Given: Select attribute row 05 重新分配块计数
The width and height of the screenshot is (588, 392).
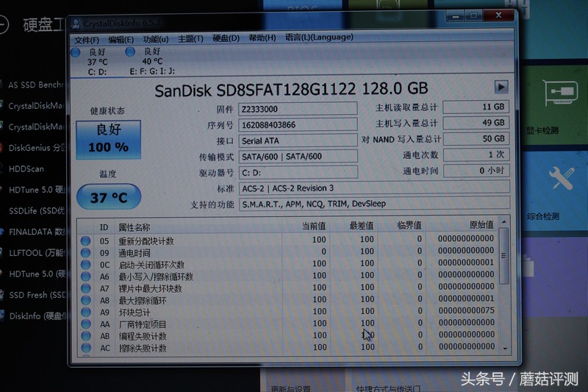Looking at the screenshot, I should coord(289,240).
